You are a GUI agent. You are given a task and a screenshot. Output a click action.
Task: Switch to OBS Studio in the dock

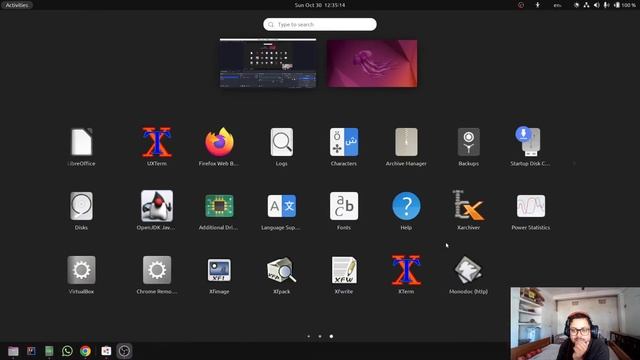(x=124, y=351)
